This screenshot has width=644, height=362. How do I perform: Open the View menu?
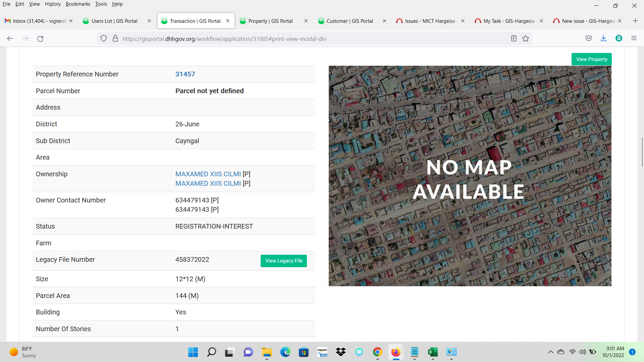pos(34,4)
